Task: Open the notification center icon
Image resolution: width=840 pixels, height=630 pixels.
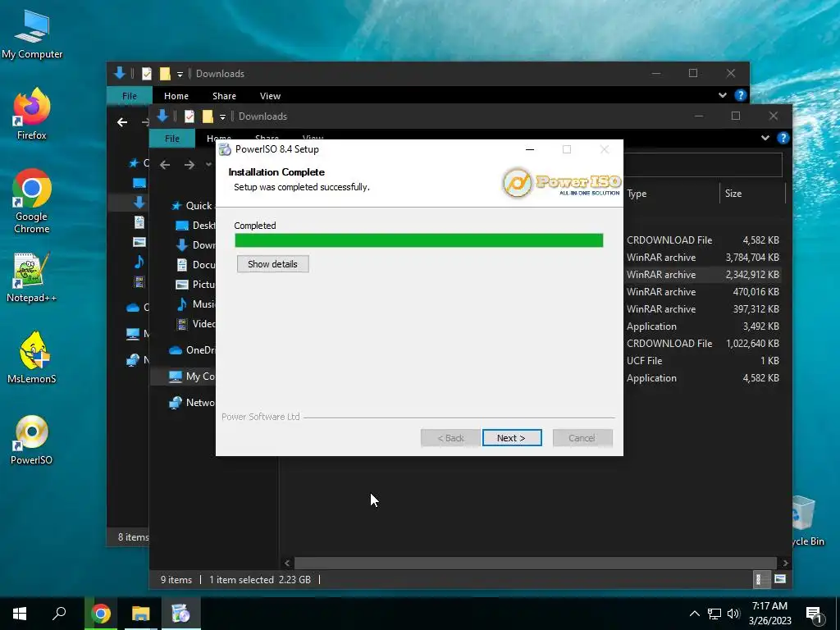Action: pyautogui.click(x=814, y=614)
